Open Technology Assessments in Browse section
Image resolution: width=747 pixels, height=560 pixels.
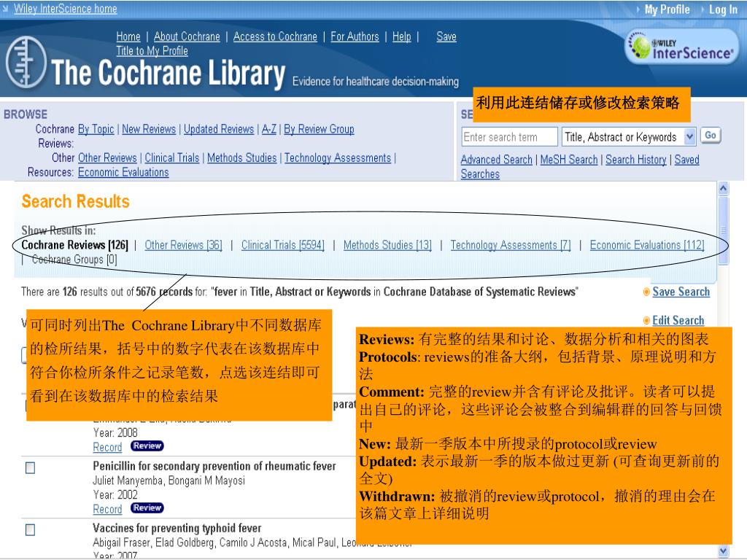point(337,157)
